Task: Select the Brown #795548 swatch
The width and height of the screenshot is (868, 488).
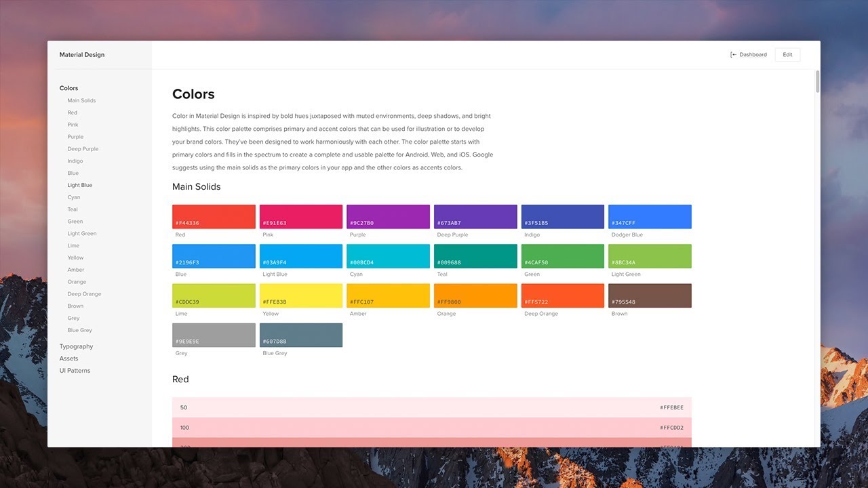Action: (x=650, y=296)
